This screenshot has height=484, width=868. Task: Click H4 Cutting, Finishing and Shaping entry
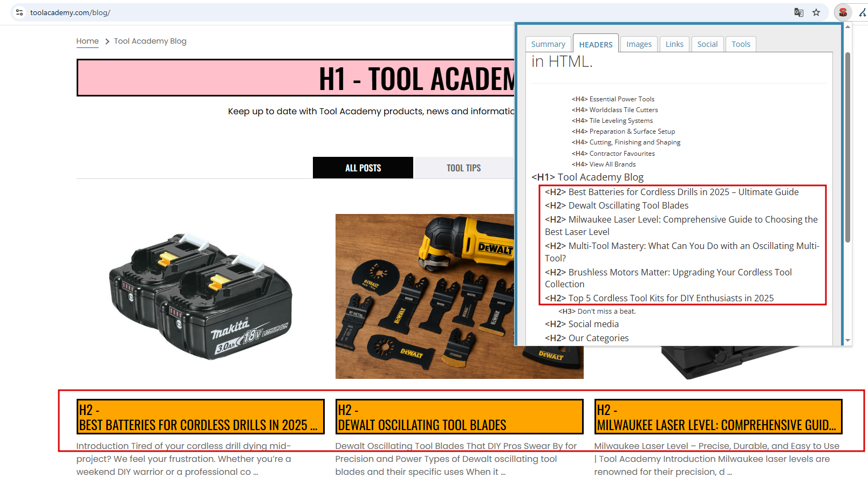click(626, 142)
